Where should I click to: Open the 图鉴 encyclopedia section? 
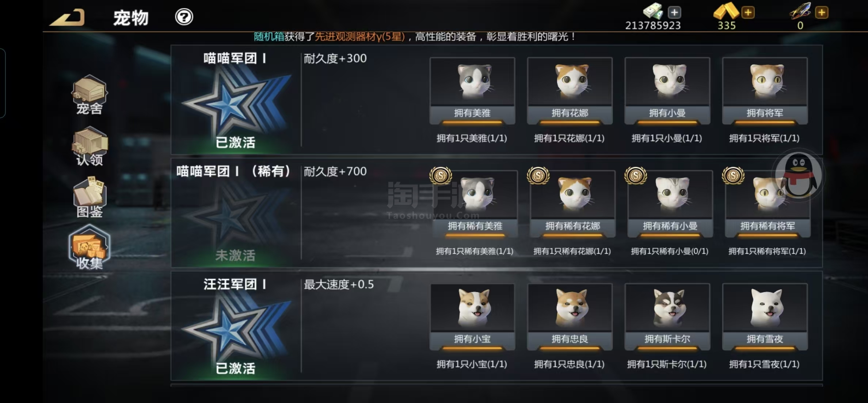tap(90, 197)
